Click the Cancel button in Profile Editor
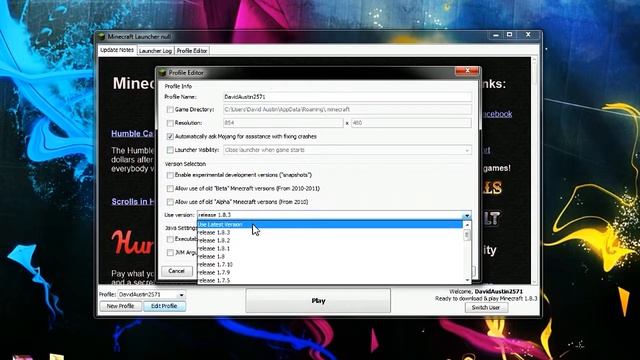The height and width of the screenshot is (360, 640). [x=176, y=271]
